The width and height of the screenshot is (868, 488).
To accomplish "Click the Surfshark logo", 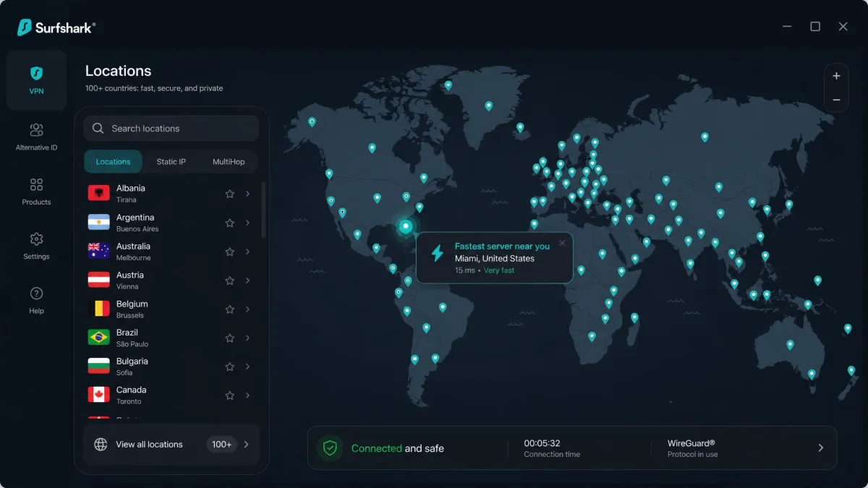I will point(56,27).
